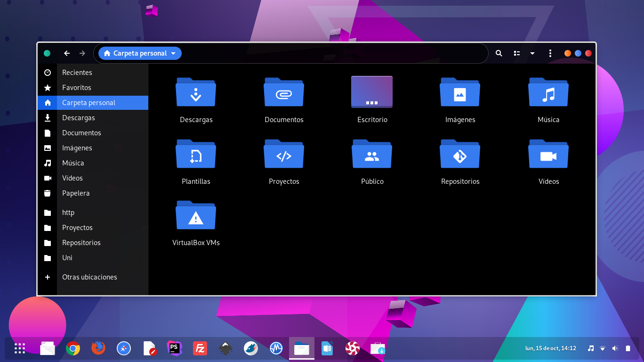Minimize window with orange dot button
The width and height of the screenshot is (644, 362).
(x=568, y=53)
